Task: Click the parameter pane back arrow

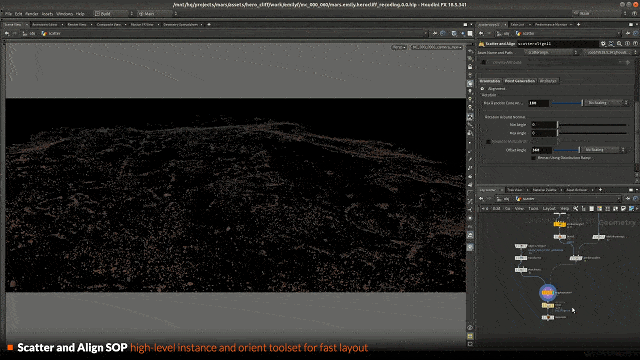Action: pyautogui.click(x=481, y=33)
